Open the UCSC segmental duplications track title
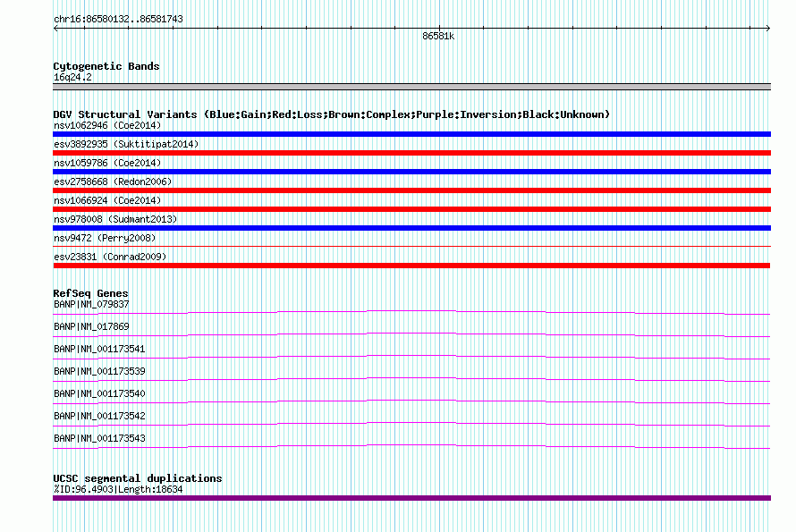The width and height of the screenshot is (796, 532). 138,478
